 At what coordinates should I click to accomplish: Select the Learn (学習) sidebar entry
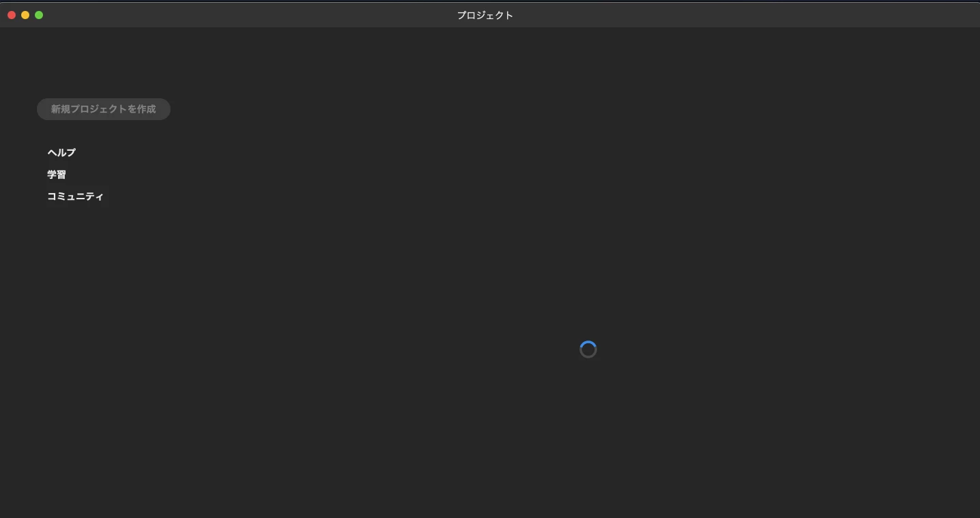click(57, 175)
